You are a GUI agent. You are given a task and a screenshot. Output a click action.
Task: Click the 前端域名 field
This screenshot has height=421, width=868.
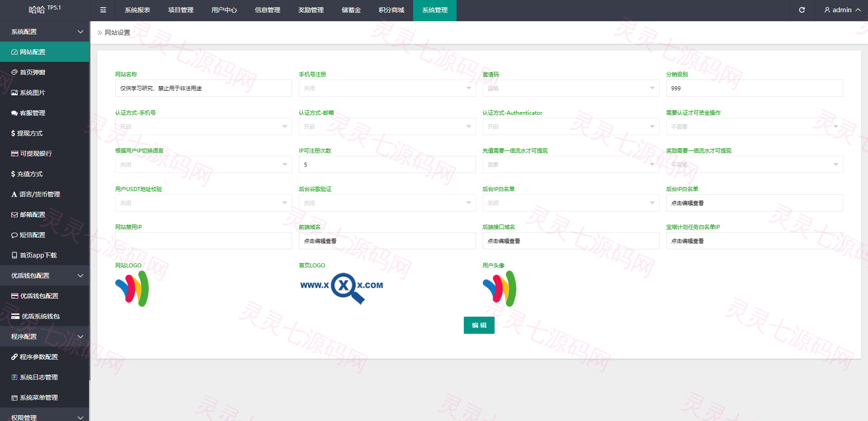(387, 241)
